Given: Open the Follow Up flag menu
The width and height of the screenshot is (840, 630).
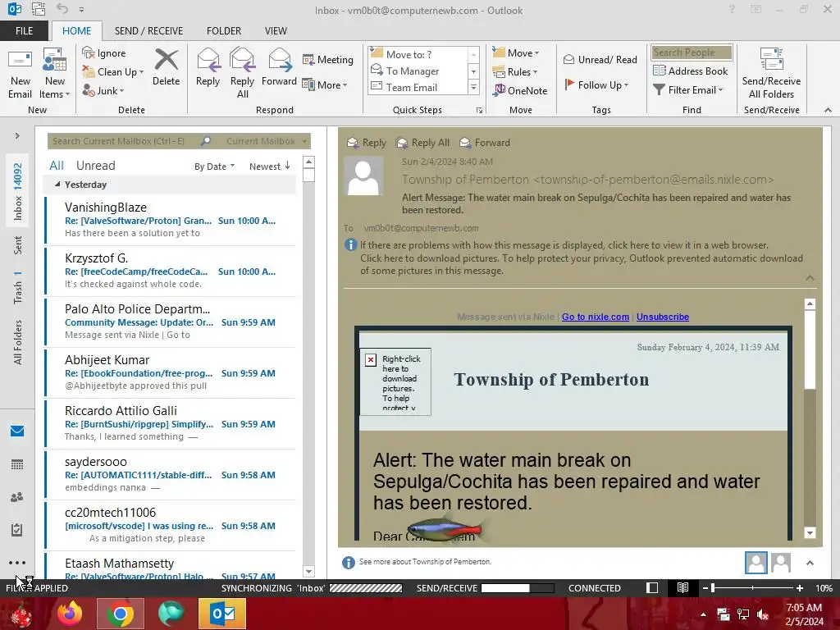Looking at the screenshot, I should (596, 84).
